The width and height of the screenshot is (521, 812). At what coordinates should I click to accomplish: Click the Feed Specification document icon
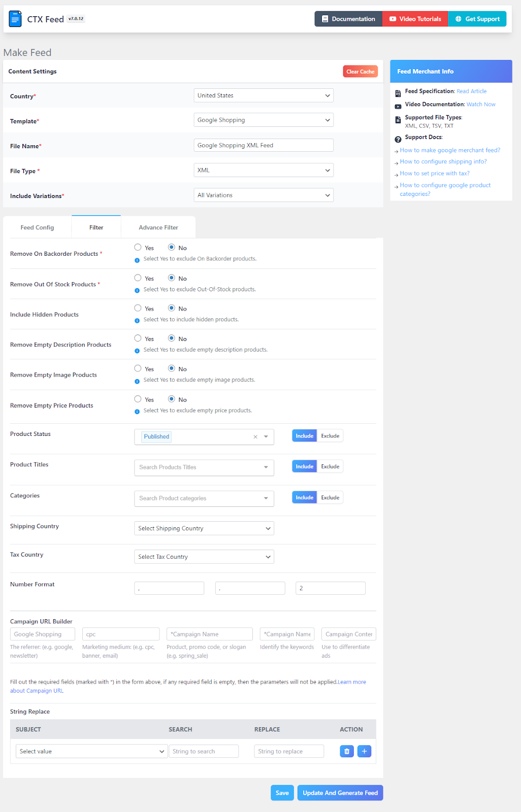pos(398,92)
